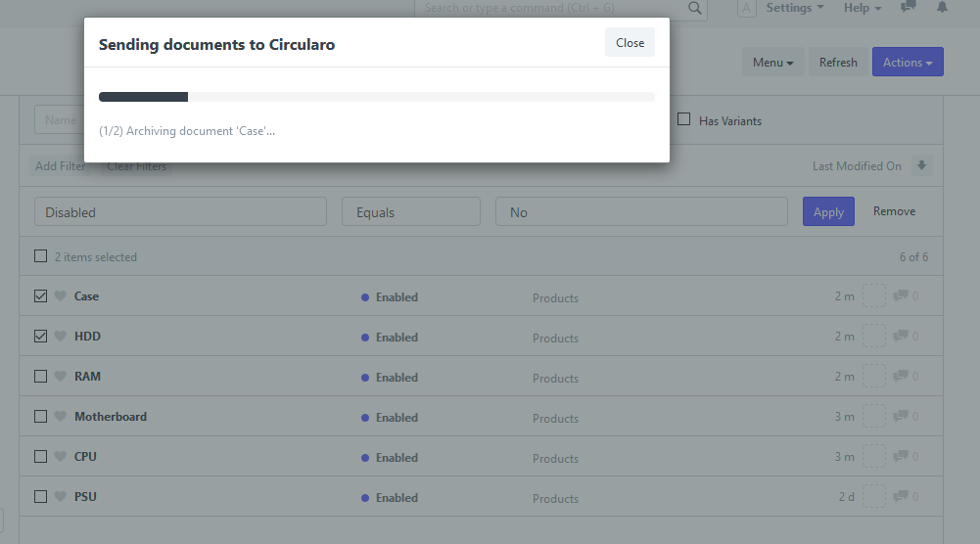Image resolution: width=980 pixels, height=544 pixels.
Task: Open the chat messages icon in navbar
Action: (x=909, y=7)
